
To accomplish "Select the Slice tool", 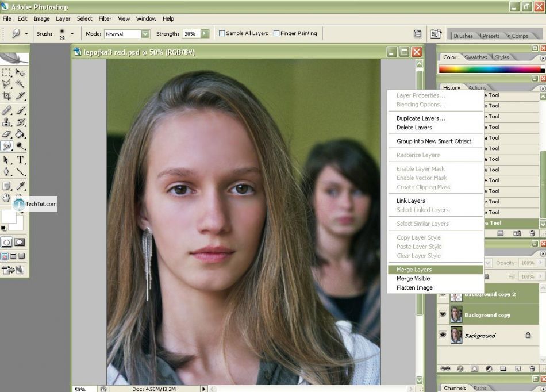I will (20, 95).
